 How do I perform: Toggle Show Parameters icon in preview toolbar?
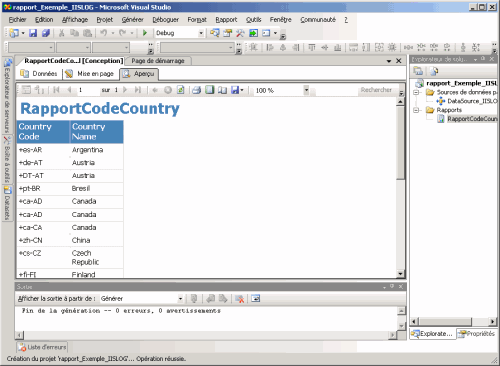point(39,90)
